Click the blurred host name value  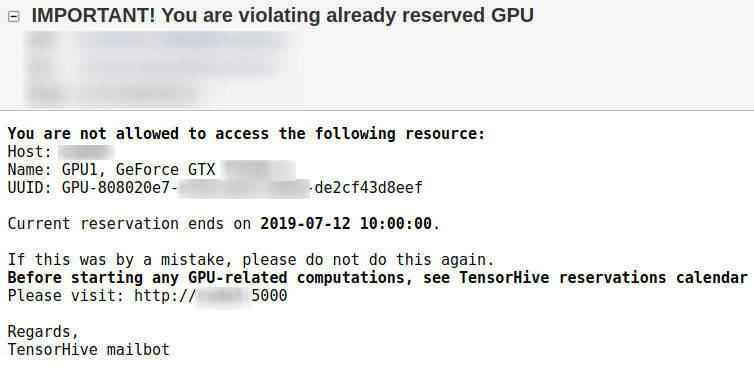(x=86, y=152)
